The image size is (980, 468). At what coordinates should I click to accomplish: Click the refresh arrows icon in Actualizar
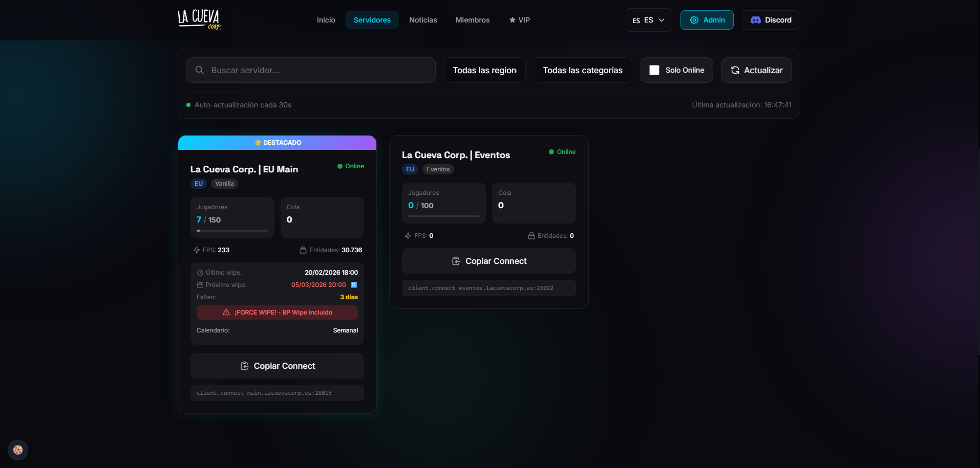coord(735,70)
